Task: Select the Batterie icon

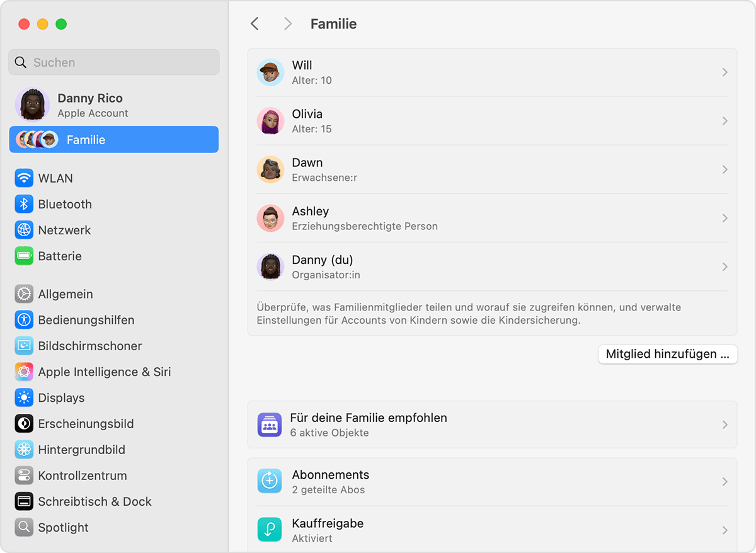Action: click(x=24, y=256)
